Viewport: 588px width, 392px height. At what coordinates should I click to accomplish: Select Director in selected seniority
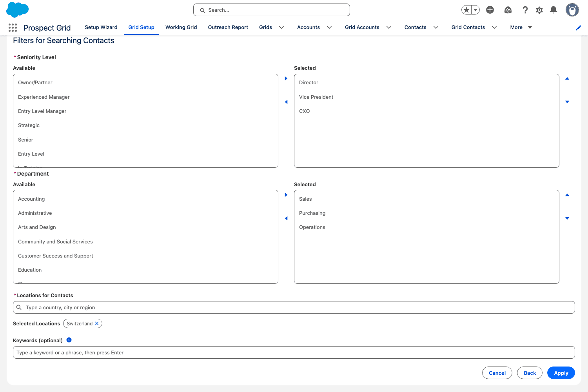point(426,83)
